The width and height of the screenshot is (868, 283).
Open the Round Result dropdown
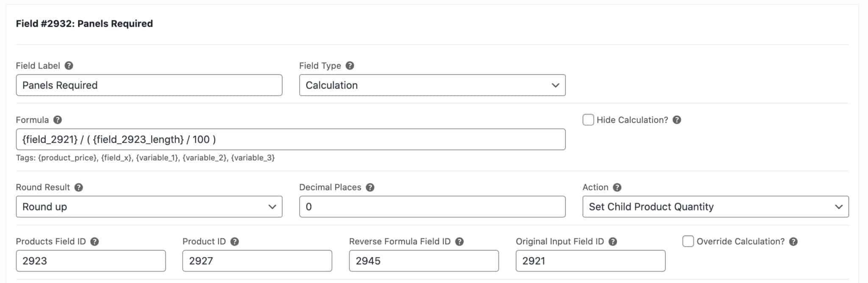point(149,207)
